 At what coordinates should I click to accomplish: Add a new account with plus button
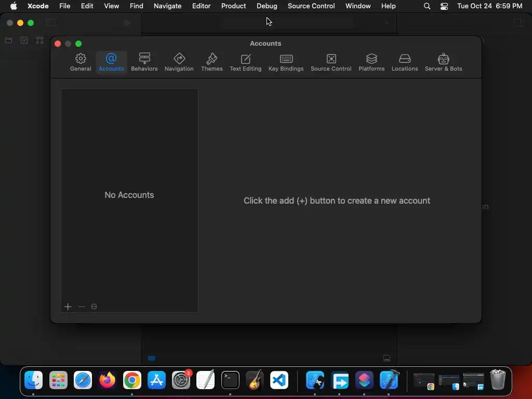[x=68, y=307]
